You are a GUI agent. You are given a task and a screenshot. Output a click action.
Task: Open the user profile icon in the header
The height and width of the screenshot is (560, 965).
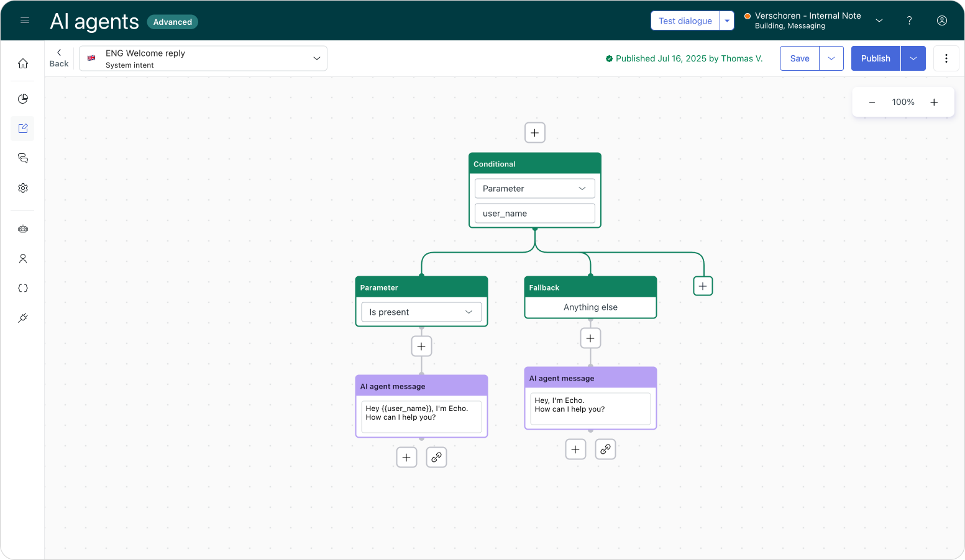(x=941, y=20)
